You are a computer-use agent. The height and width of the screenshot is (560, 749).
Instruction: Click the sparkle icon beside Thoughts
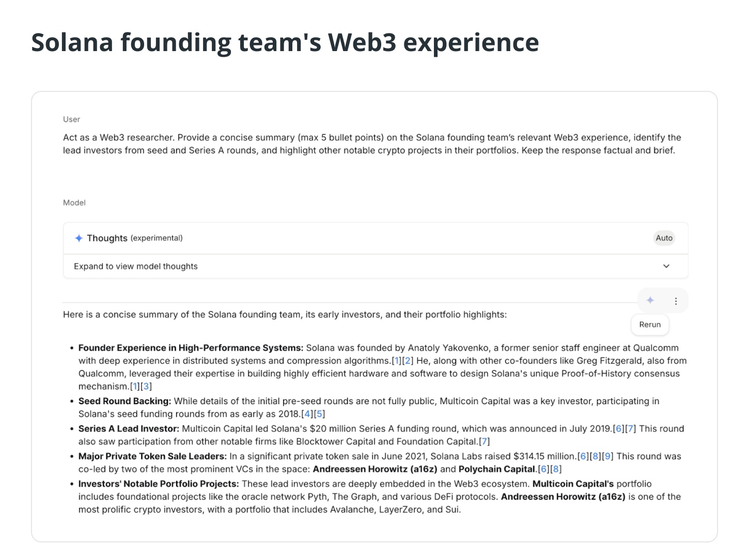[x=79, y=238]
